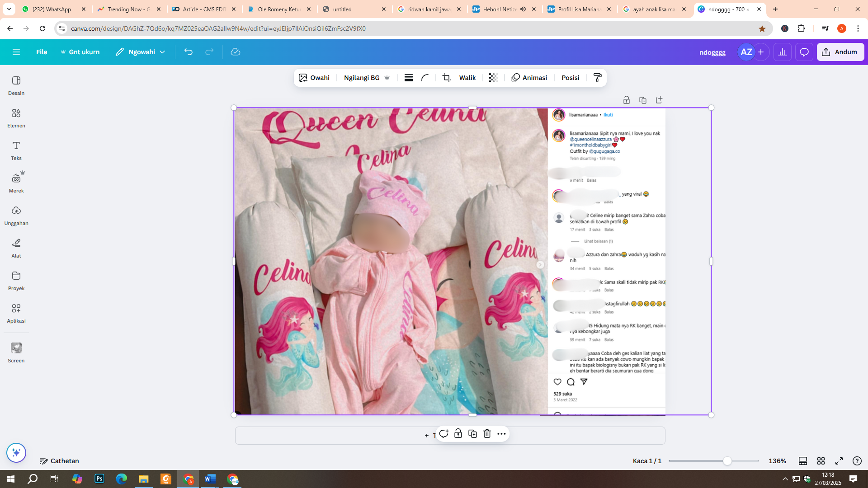Click the Andum share button
This screenshot has width=868, height=488.
(840, 52)
